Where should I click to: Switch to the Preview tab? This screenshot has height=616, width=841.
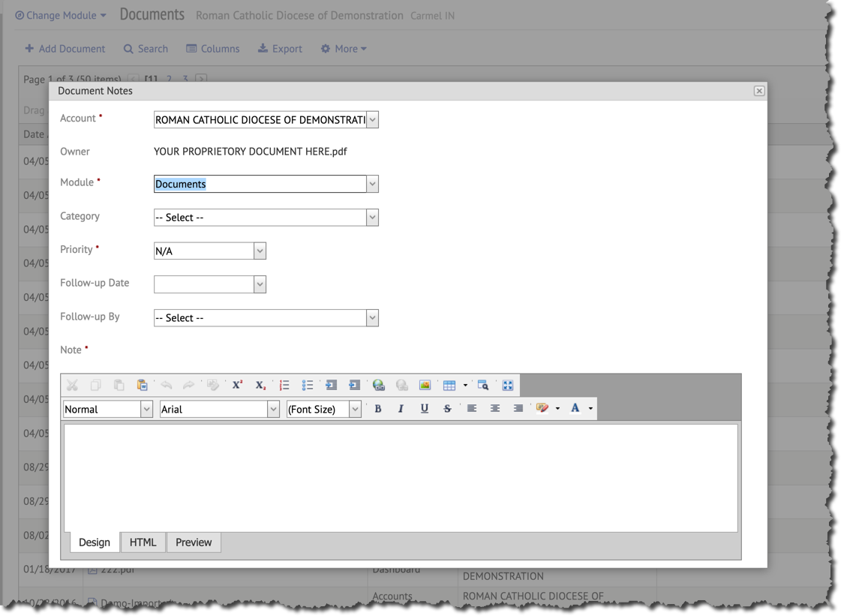194,542
